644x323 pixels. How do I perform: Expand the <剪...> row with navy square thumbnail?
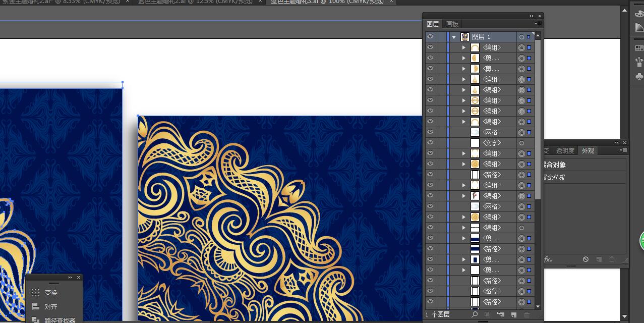[x=464, y=259]
